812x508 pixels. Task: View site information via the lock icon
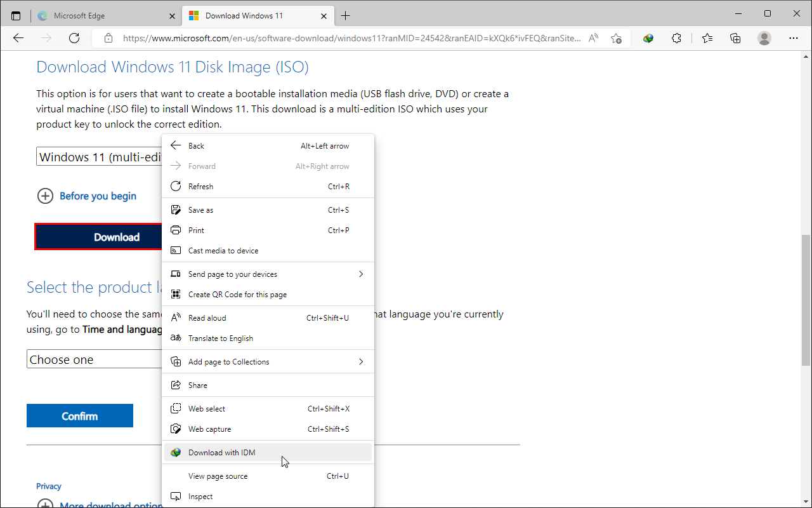tap(108, 38)
